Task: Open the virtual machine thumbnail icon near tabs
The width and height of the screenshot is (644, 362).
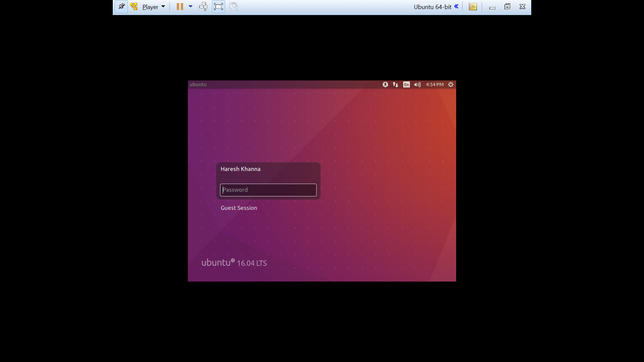Action: coord(473,6)
